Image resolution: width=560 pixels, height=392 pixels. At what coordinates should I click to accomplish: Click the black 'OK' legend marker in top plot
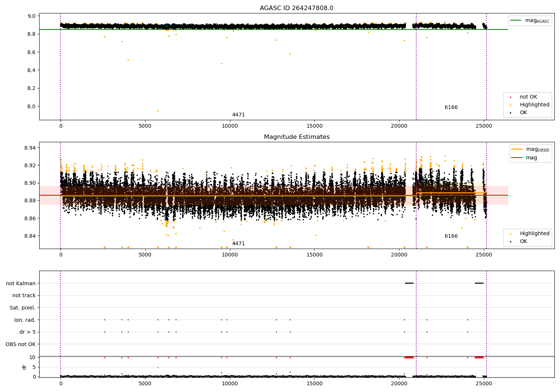(510, 113)
